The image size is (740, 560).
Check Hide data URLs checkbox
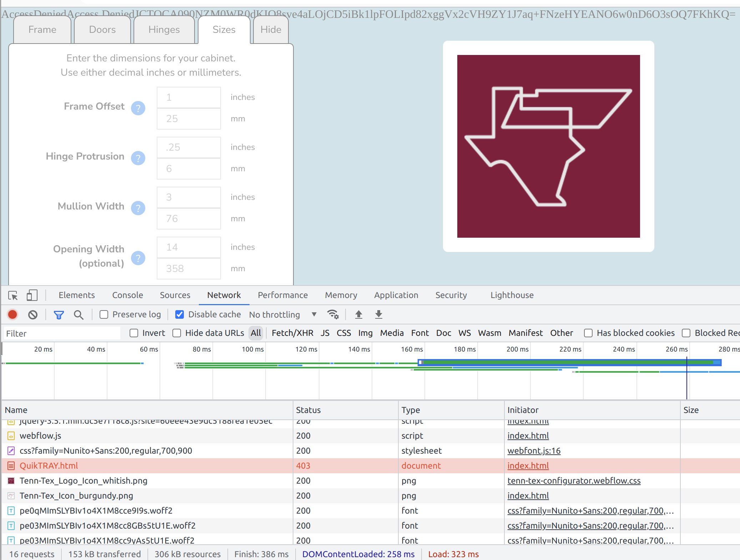(177, 333)
